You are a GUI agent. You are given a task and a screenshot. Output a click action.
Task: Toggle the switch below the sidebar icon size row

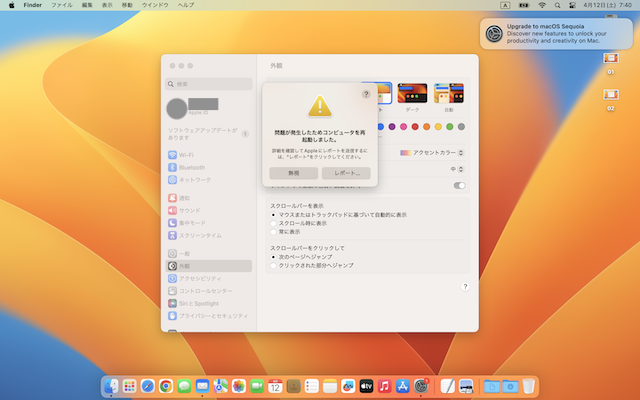(460, 185)
